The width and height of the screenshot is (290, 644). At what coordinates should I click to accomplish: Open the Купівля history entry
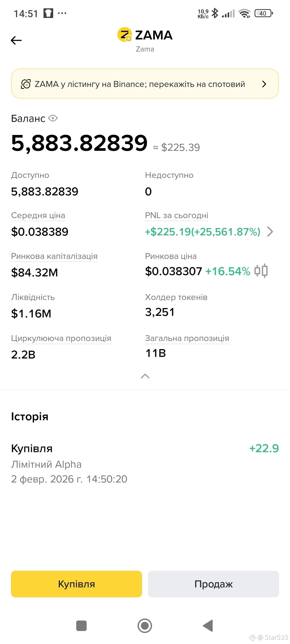pos(145,464)
